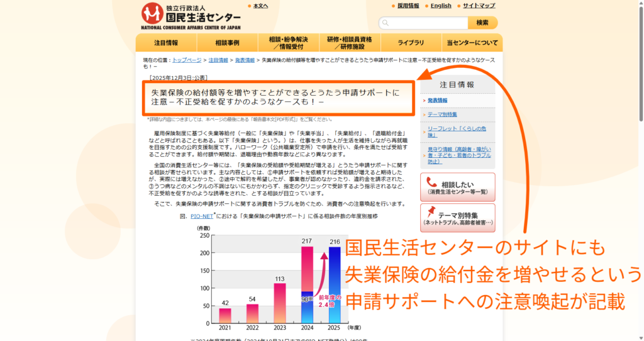Open テーマ別特集 sidebar link
Viewport: 644px width, 341px height.
pos(442,115)
